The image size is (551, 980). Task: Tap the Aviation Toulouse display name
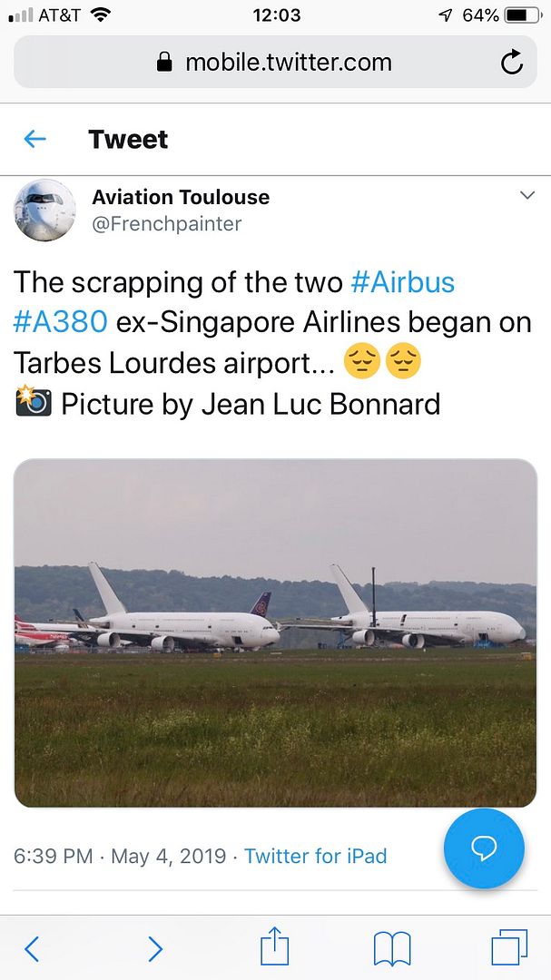pyautogui.click(x=181, y=197)
